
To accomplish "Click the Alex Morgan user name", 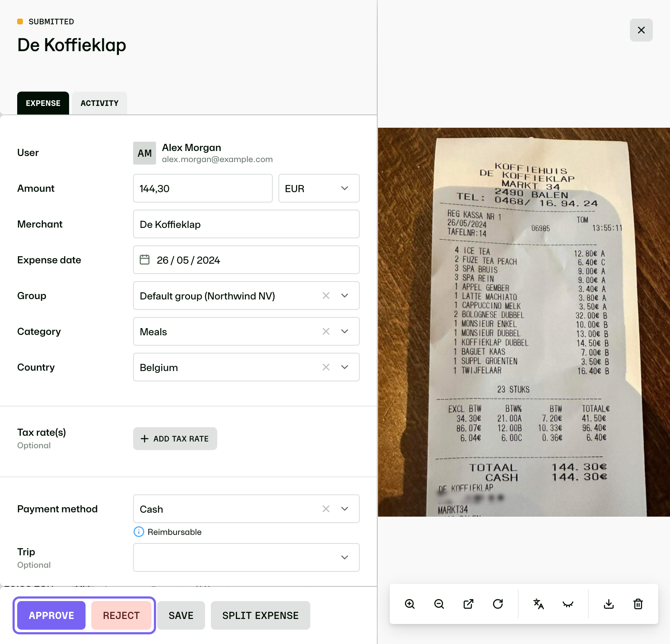I will click(191, 147).
